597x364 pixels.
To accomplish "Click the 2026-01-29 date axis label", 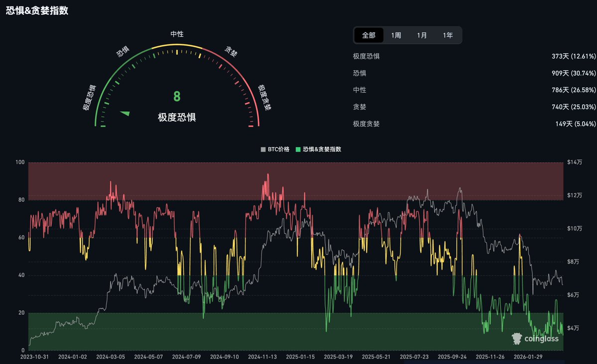I will [x=528, y=357].
